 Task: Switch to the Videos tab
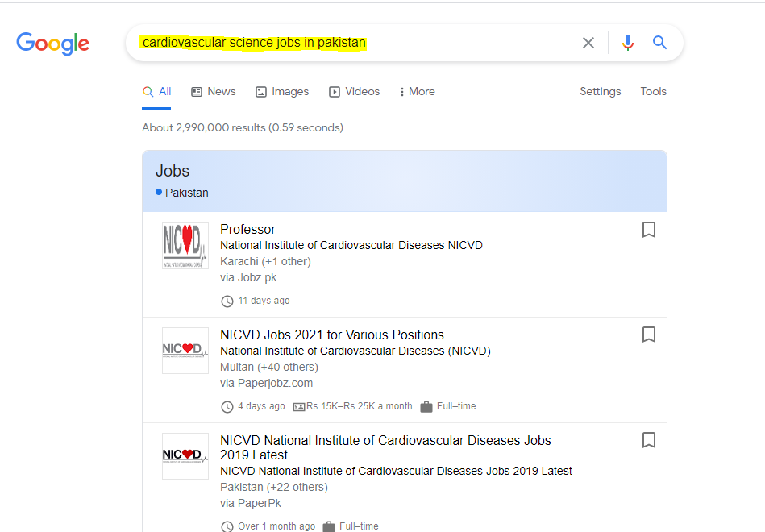click(x=354, y=92)
